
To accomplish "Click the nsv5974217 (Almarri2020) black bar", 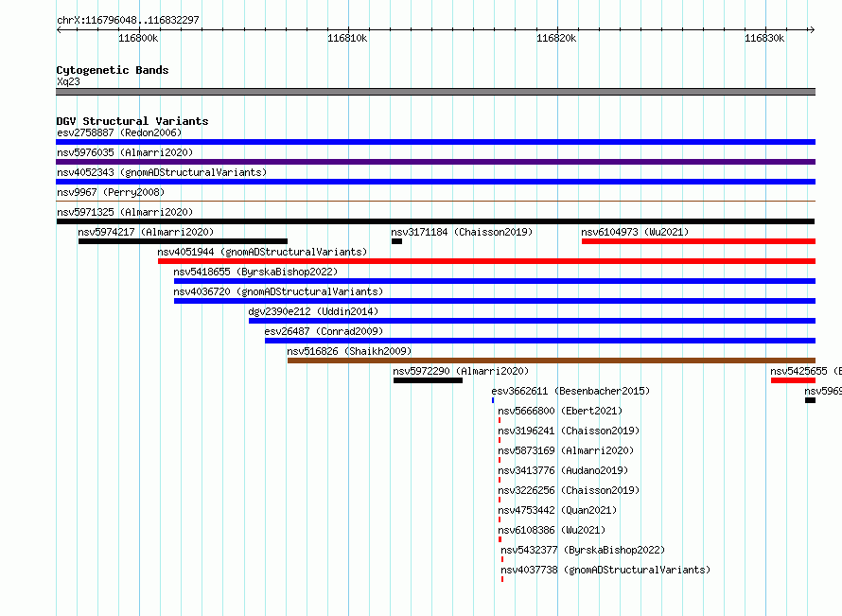I will click(183, 241).
